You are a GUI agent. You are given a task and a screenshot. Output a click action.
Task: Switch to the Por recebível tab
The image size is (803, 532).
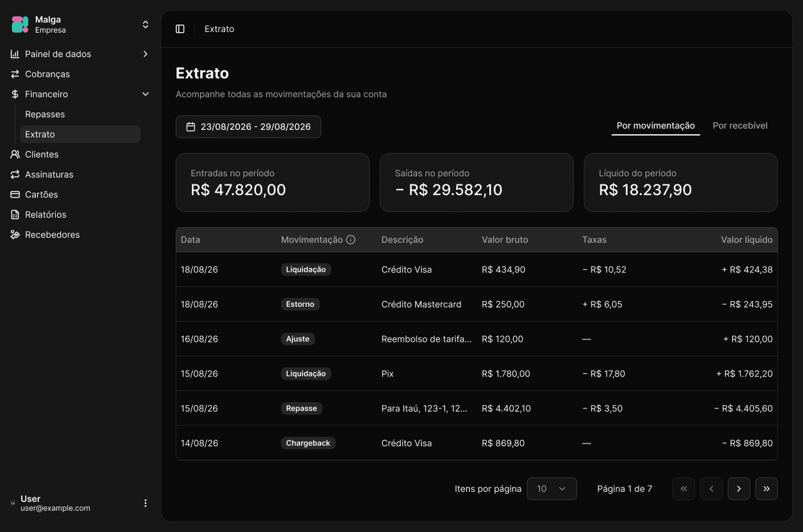(740, 125)
